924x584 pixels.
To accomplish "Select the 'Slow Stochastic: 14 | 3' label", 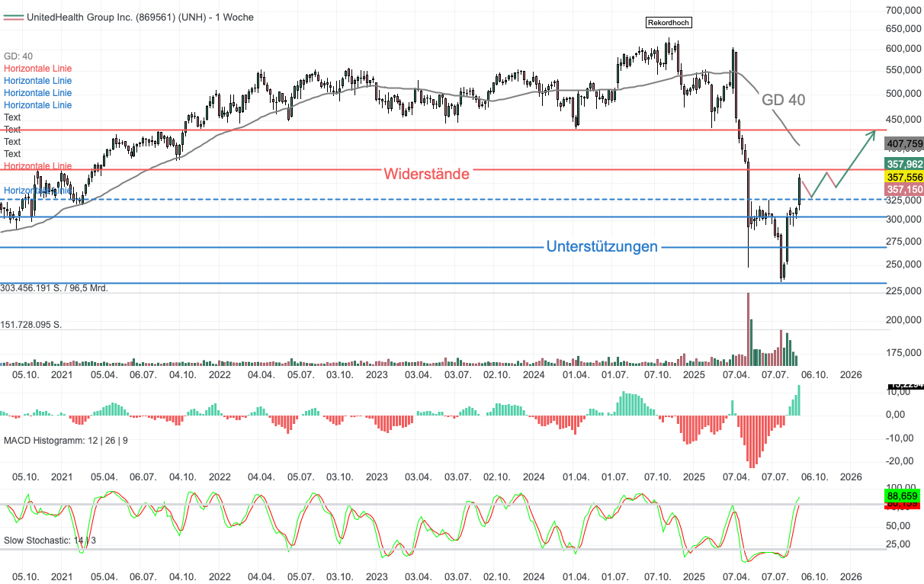I will (50, 541).
